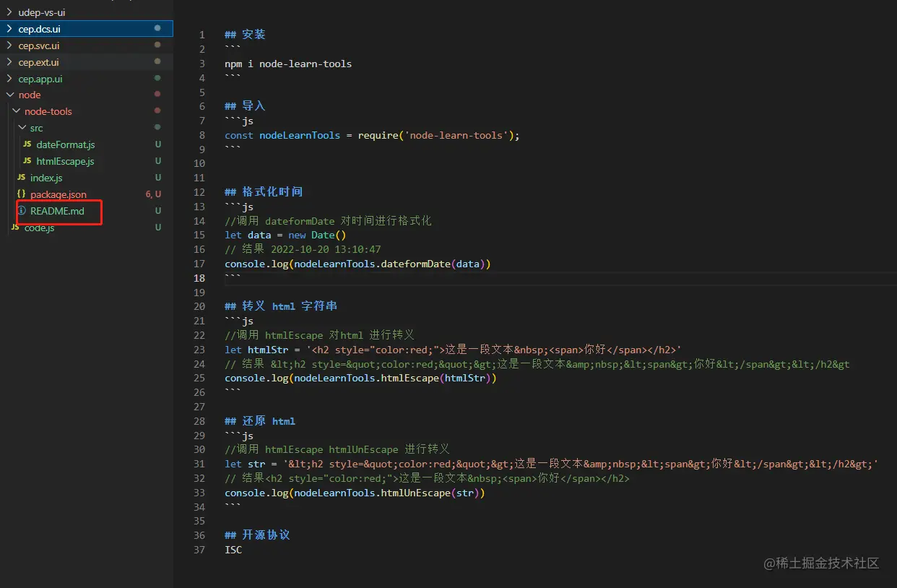The image size is (897, 588).
Task: Open README.md in the explorer
Action: click(x=57, y=211)
